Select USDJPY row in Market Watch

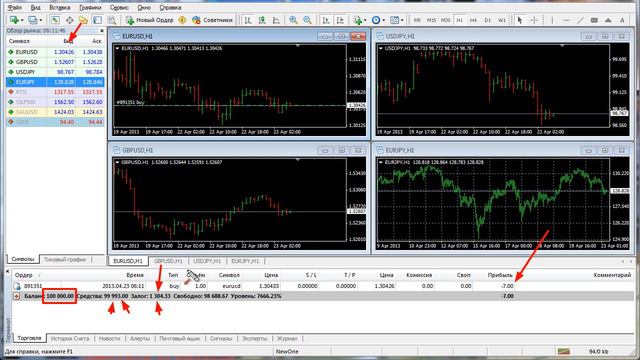point(55,72)
